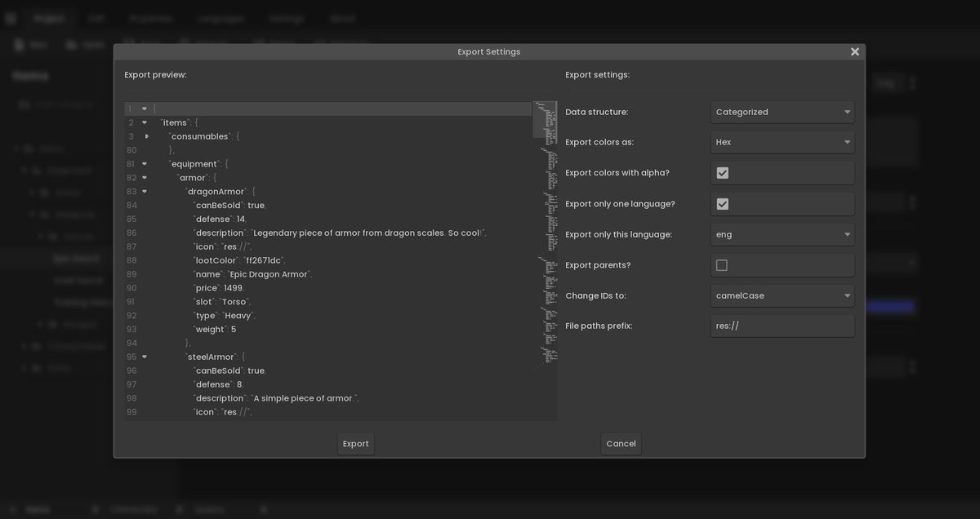Click the dragon scales description line
The width and height of the screenshot is (980, 519).
[x=341, y=233]
